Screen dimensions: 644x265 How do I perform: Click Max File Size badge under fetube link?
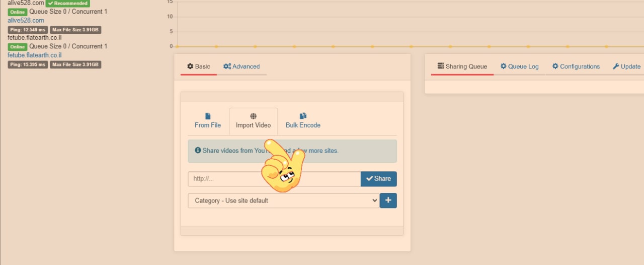click(x=75, y=64)
